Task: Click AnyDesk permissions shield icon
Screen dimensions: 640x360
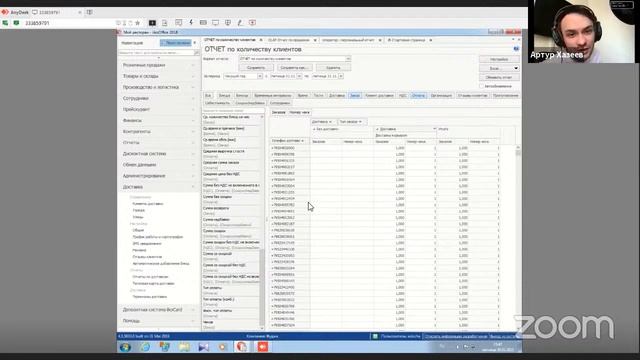Action: tap(228, 22)
